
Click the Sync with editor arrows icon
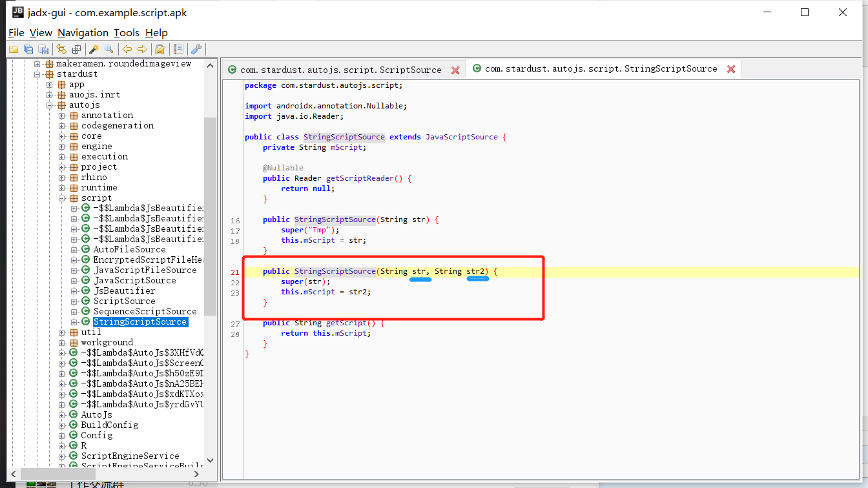[61, 49]
